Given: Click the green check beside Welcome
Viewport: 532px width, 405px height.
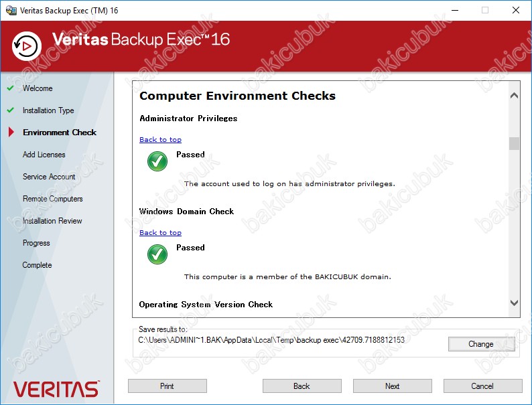Looking at the screenshot, I should click(x=11, y=88).
